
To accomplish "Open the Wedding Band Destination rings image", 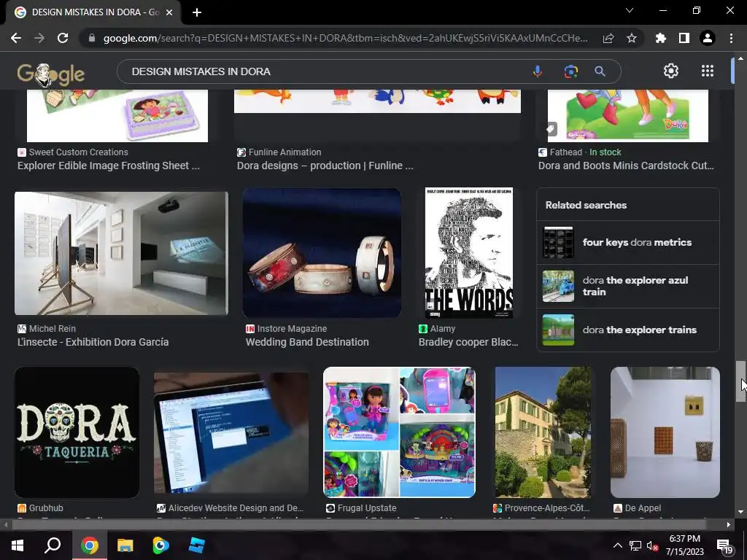I will (x=322, y=253).
